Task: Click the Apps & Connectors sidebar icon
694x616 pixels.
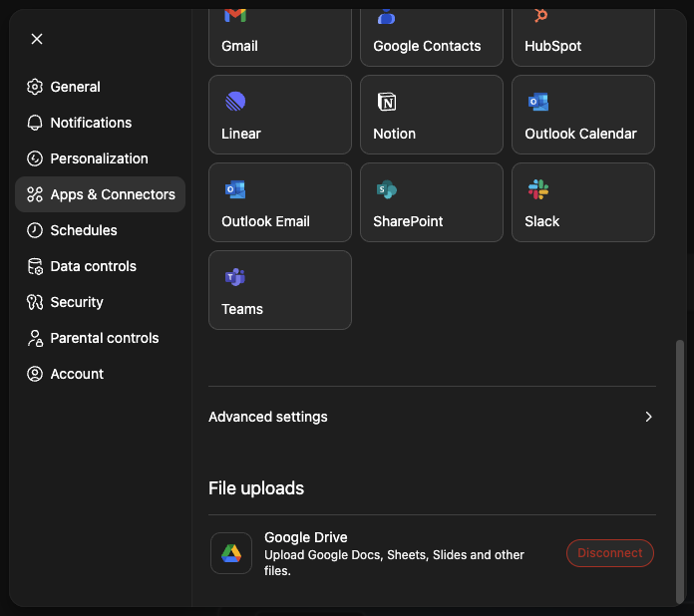Action: [x=35, y=194]
